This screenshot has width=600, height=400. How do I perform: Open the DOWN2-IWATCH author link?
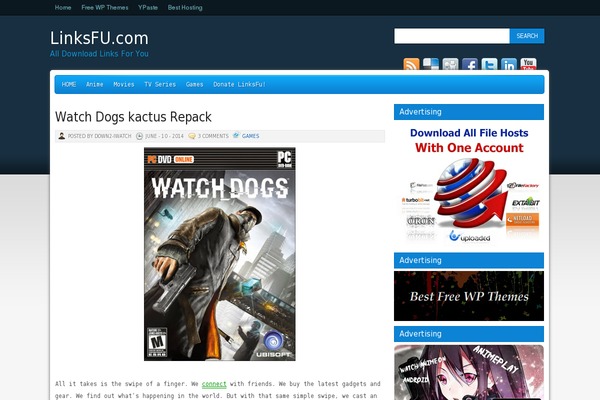coord(112,136)
